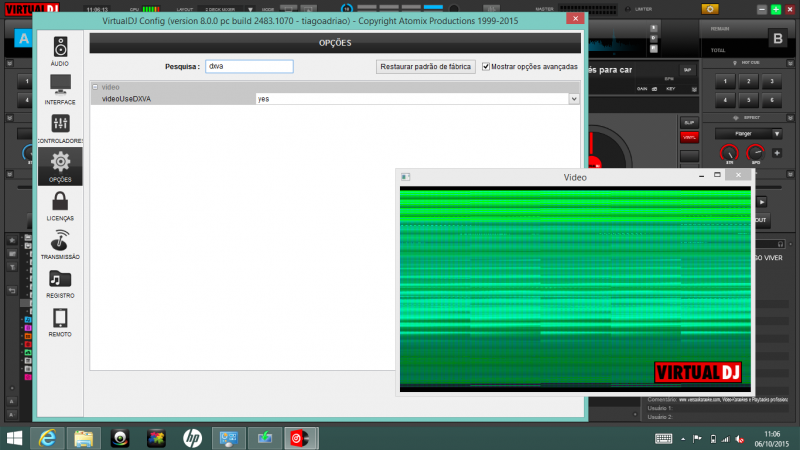Open File Explorer from taskbar

point(84,438)
